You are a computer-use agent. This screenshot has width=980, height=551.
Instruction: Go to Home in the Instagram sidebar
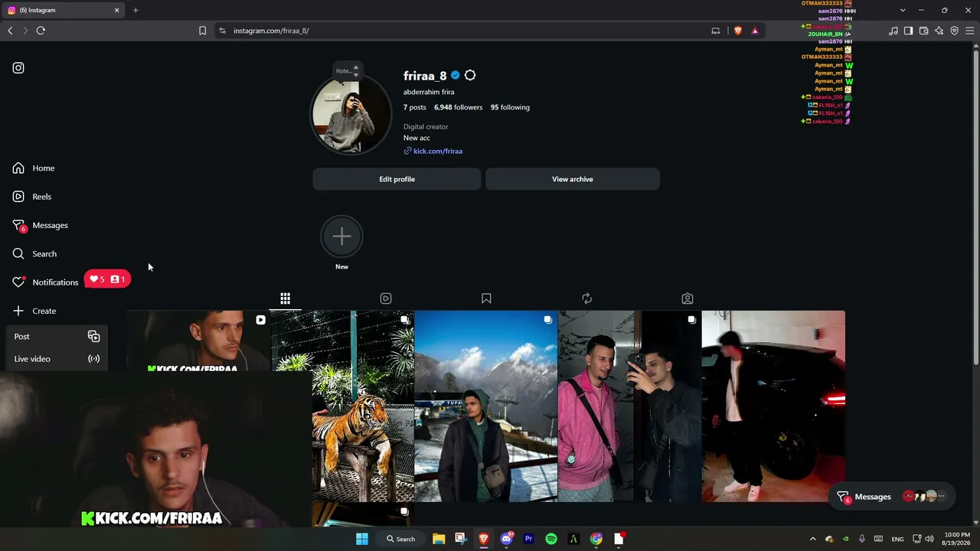34,168
